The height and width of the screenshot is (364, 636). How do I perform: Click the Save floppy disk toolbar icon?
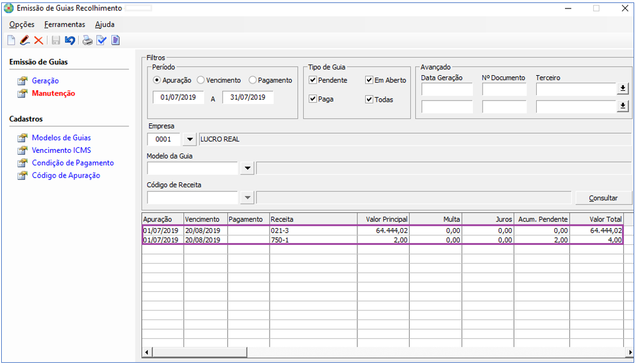56,40
